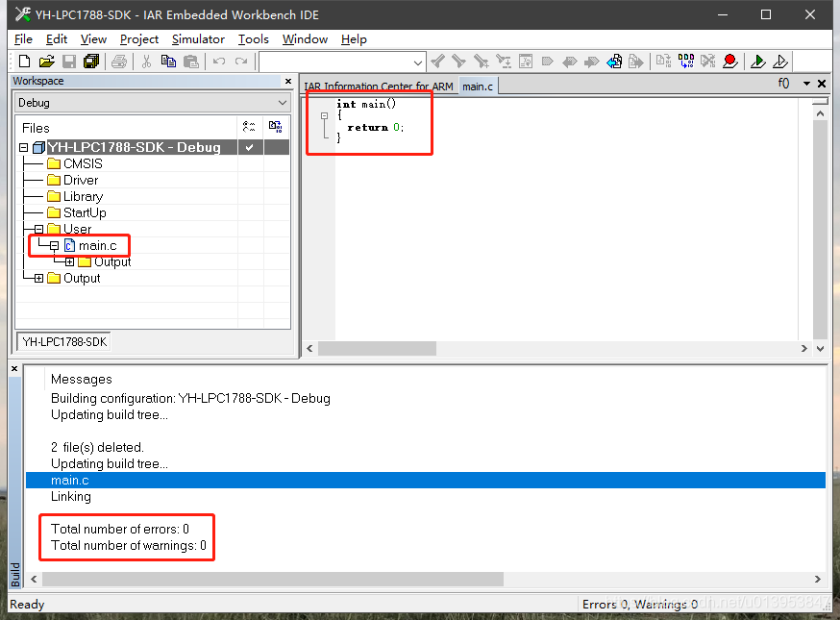Toggle the project checkmark column
This screenshot has width=840, height=620.
250,147
